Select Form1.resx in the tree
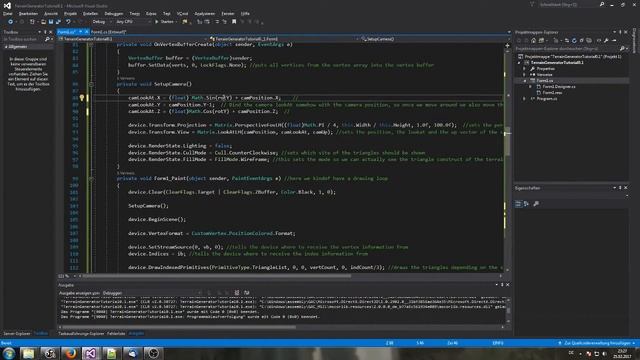Image resolution: width=640 pixels, height=360 pixels. [552, 93]
